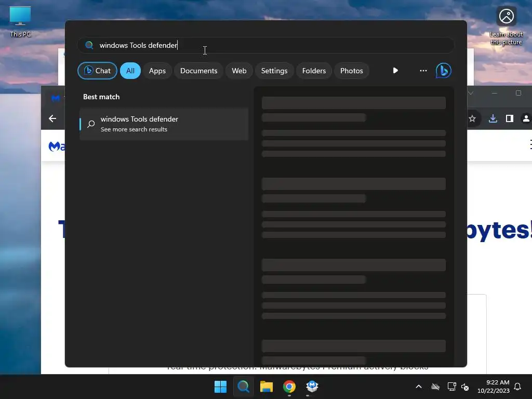Click the Malwarebytes favicon on the Chrome tab
This screenshot has width=532, height=399.
click(x=56, y=98)
